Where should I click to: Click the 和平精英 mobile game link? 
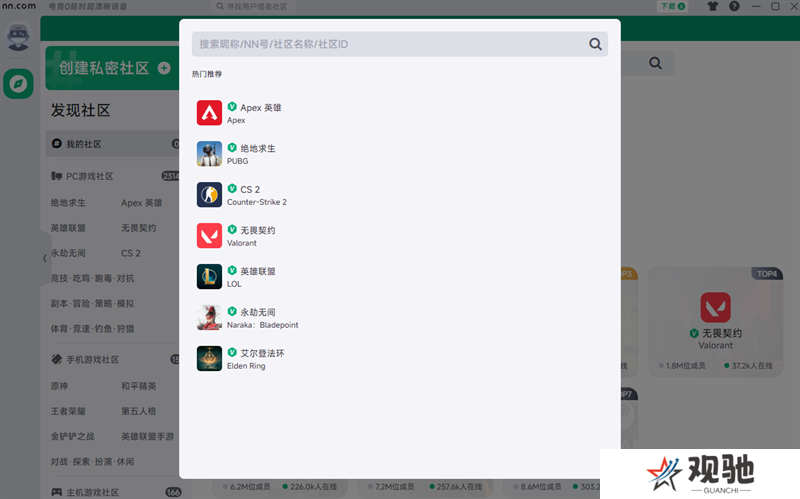138,386
